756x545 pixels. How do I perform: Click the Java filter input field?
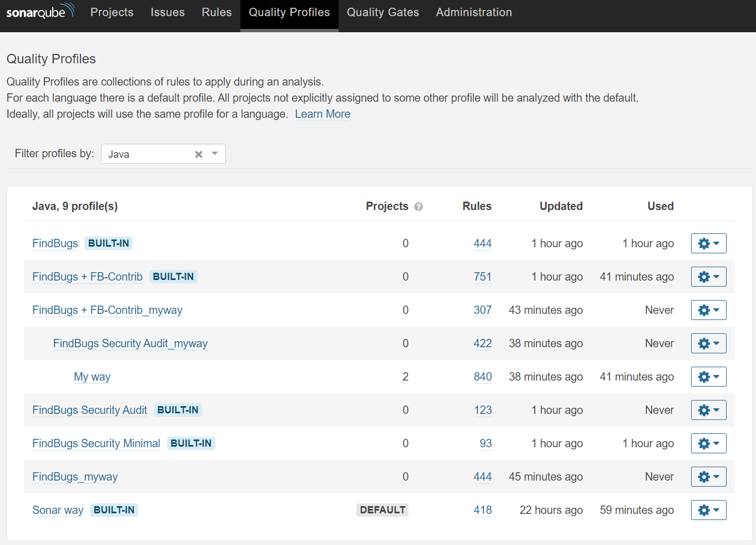pyautogui.click(x=163, y=154)
